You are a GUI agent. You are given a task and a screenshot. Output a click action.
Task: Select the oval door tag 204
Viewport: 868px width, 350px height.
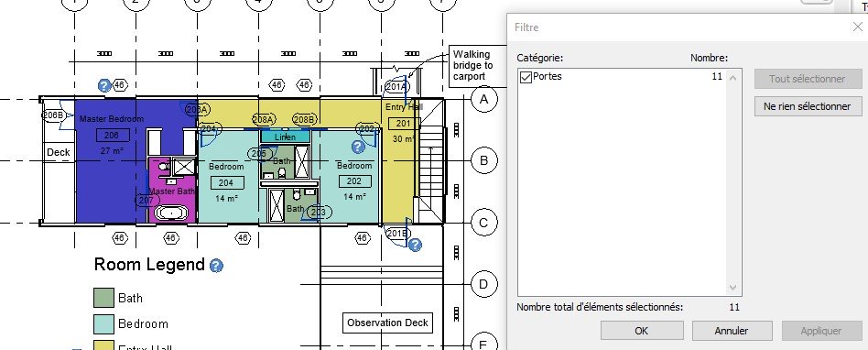click(x=209, y=129)
